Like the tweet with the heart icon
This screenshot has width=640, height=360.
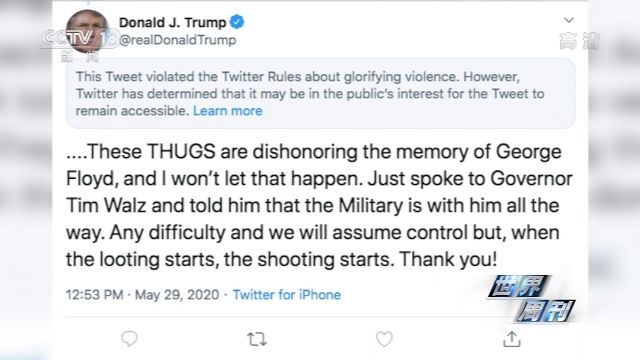point(384,339)
